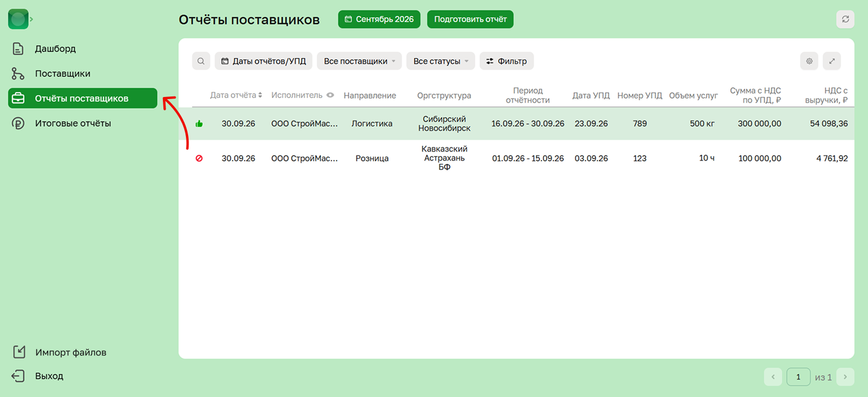Open the Фильтр panel
868x397 pixels.
click(x=506, y=61)
